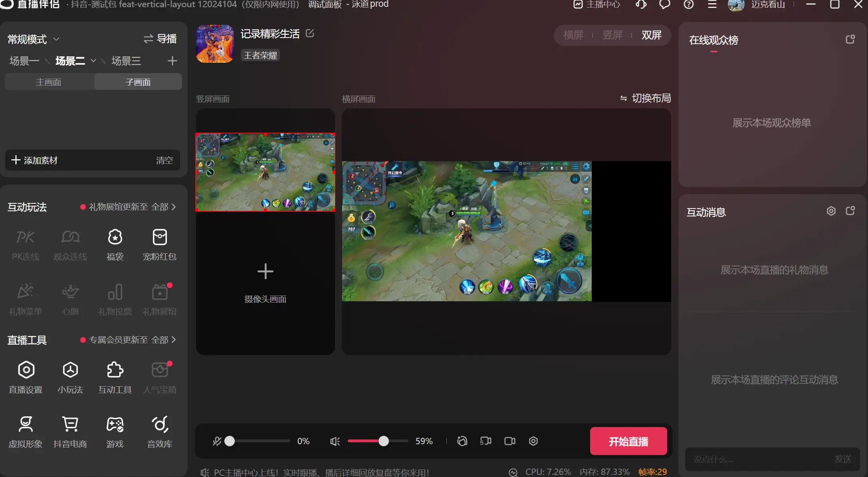868x477 pixels.
Task: Open 宠粉红包 red packet tool
Action: tap(160, 245)
